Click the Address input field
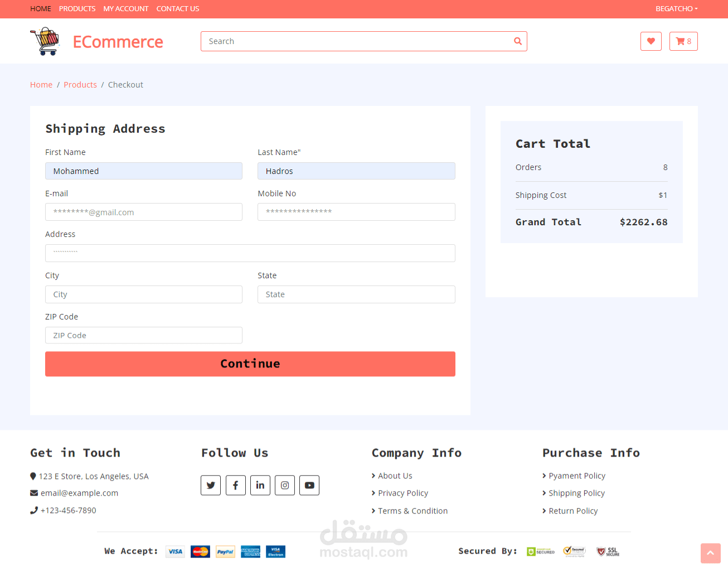Screen dimensions: 728x571 (250, 253)
